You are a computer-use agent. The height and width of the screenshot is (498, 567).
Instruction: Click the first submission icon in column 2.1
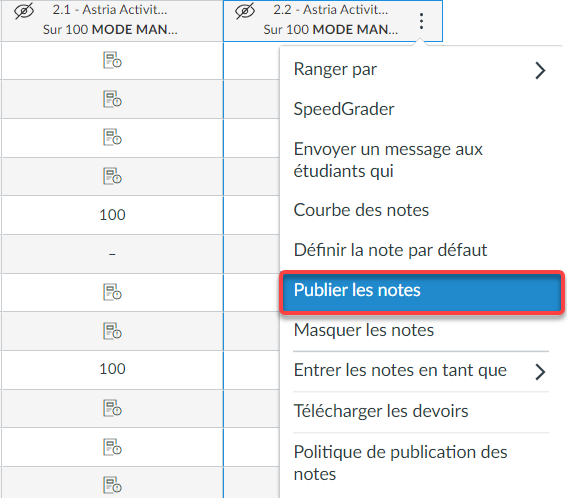click(x=112, y=60)
